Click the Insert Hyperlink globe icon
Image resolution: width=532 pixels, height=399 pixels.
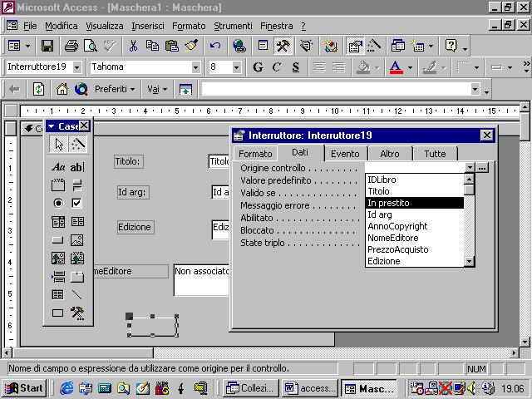pyautogui.click(x=239, y=46)
